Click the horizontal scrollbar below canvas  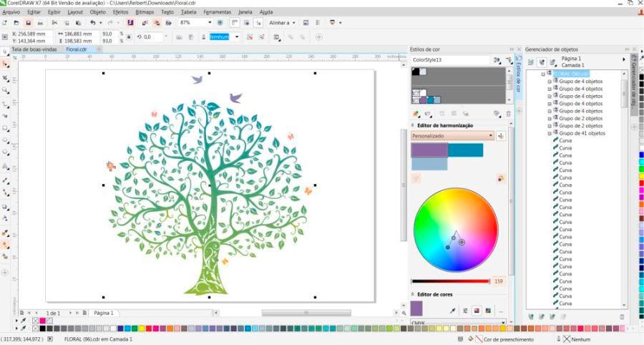[306, 313]
